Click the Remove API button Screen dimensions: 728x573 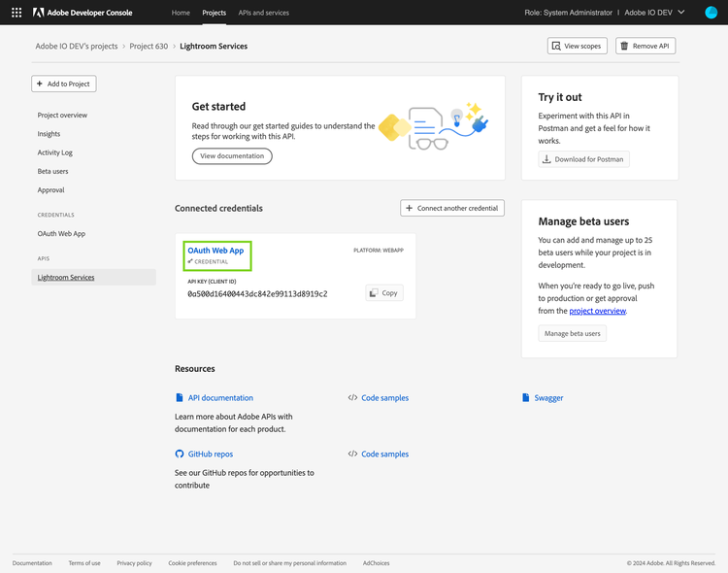click(645, 46)
